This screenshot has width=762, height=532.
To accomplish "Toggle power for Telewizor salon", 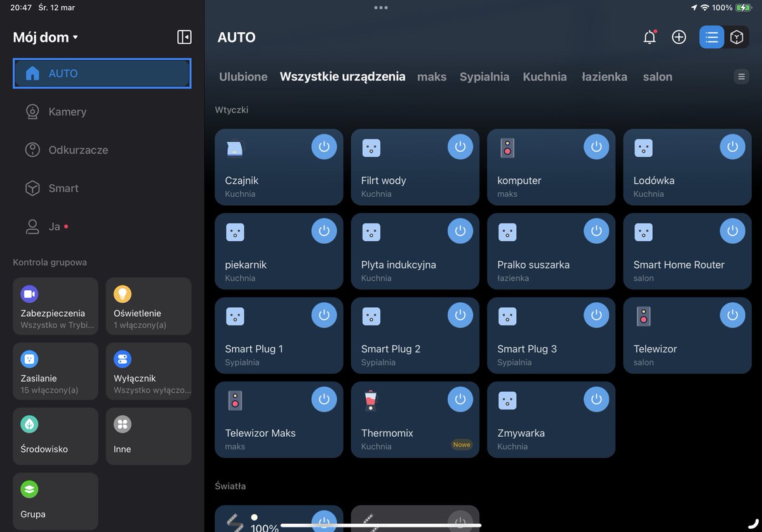I will 732,315.
